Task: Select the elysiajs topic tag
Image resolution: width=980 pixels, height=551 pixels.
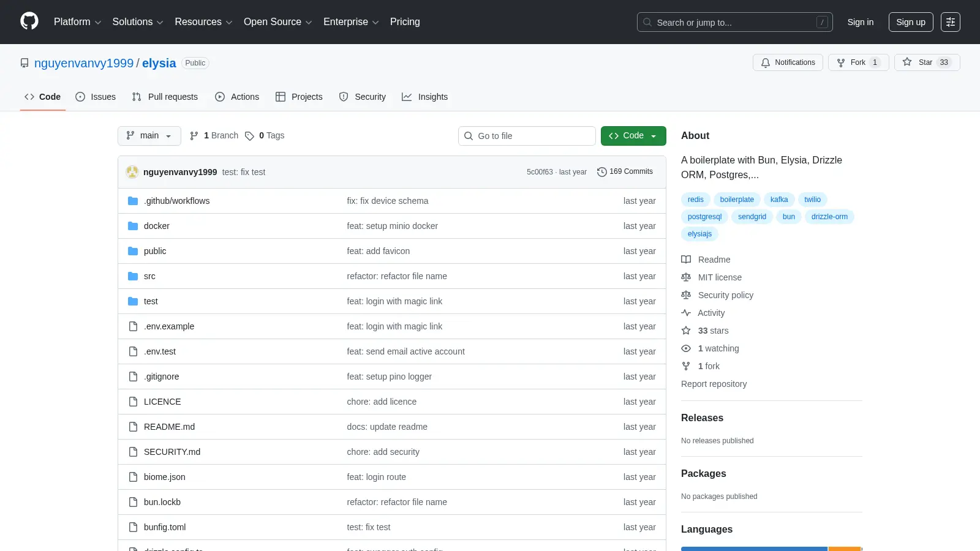Action: coord(699,234)
